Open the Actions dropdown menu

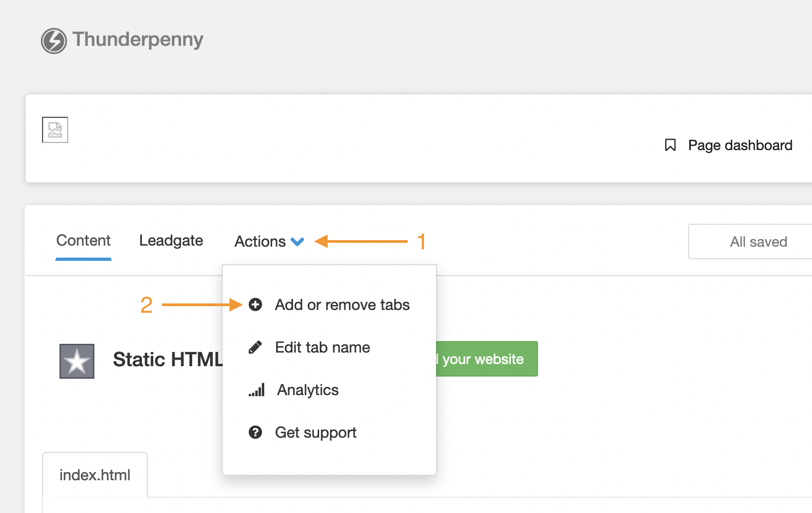(x=260, y=241)
